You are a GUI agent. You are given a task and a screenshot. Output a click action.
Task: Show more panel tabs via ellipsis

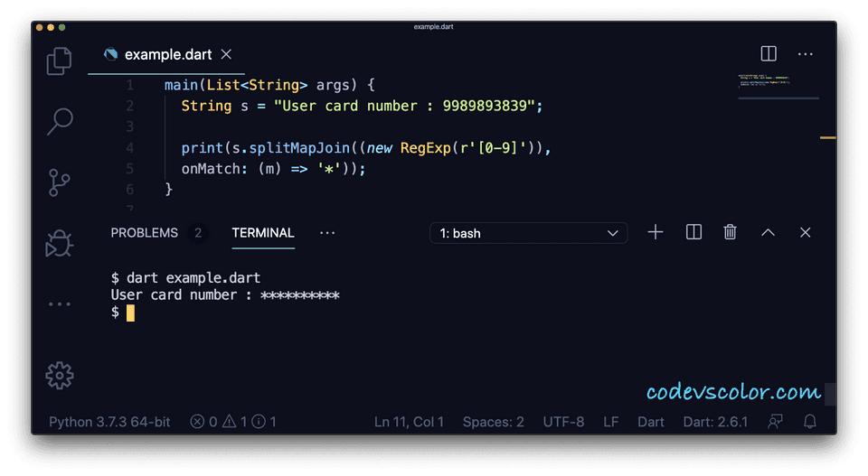327,233
